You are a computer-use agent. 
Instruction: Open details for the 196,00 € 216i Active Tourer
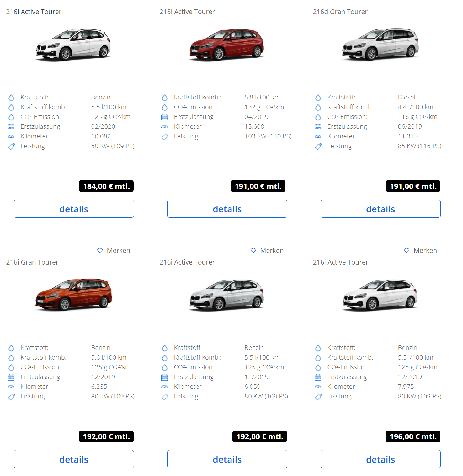(x=381, y=459)
